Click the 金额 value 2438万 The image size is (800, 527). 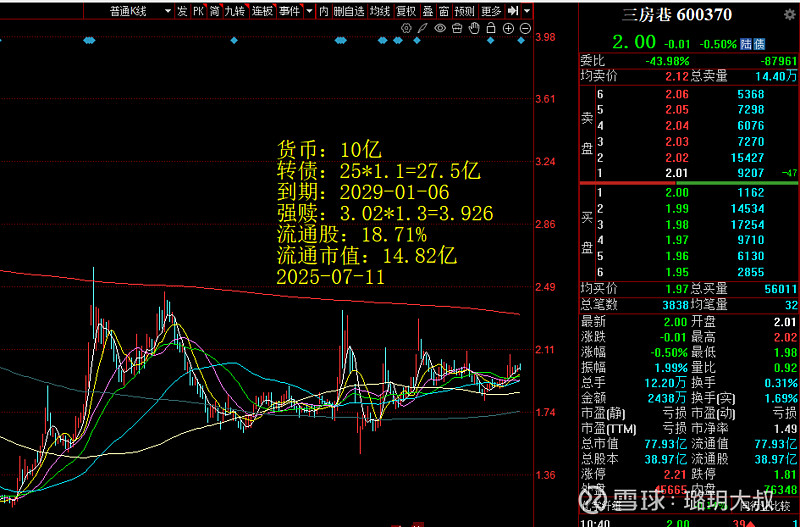pyautogui.click(x=669, y=398)
